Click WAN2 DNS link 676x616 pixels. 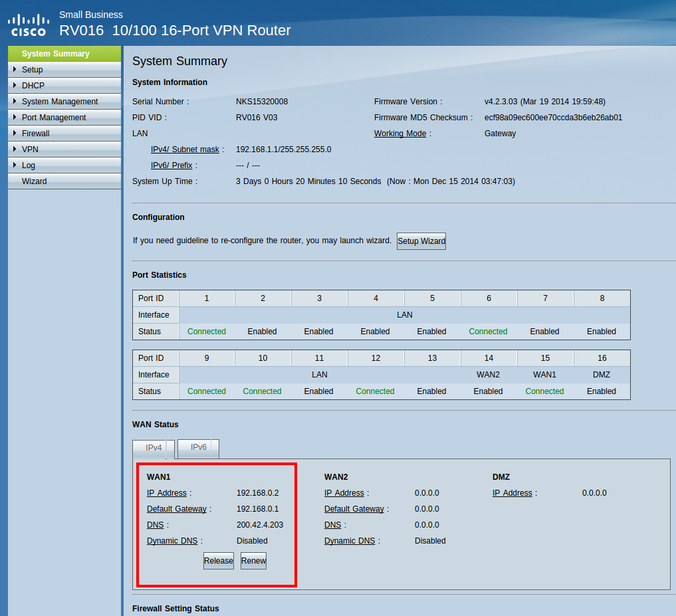(x=333, y=524)
